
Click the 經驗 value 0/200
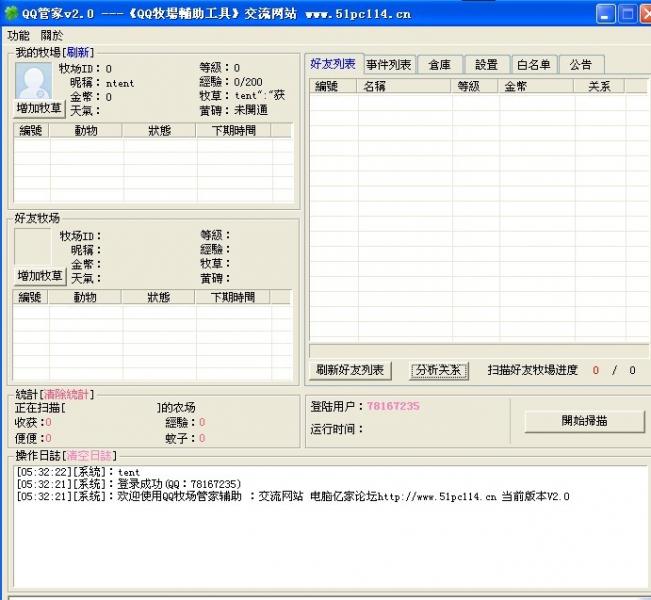pyautogui.click(x=248, y=82)
